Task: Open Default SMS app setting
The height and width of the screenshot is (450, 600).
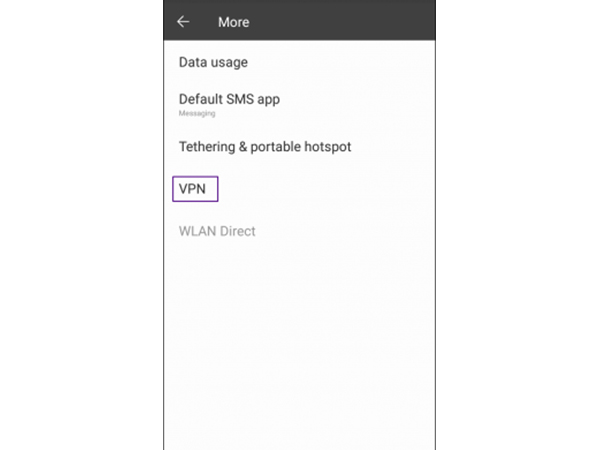Action: point(299,104)
